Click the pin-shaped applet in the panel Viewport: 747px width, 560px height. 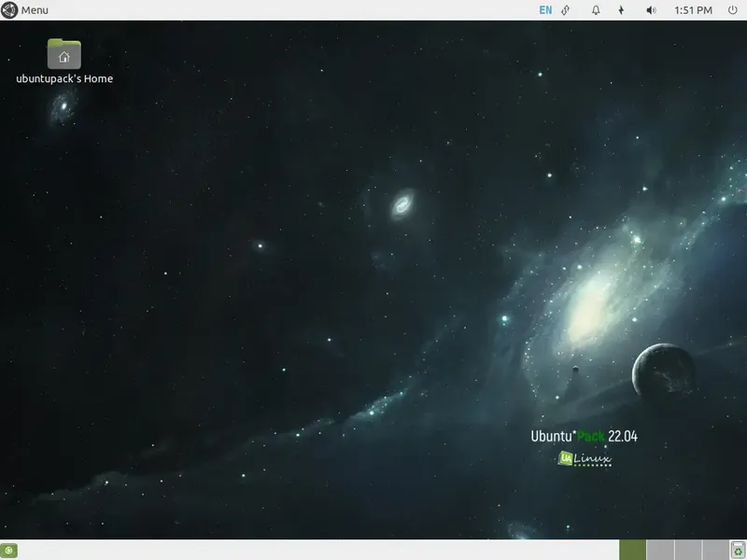pyautogui.click(x=619, y=10)
